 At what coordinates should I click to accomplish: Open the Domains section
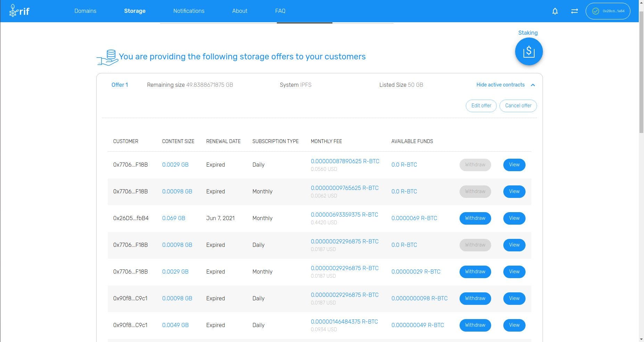click(85, 11)
